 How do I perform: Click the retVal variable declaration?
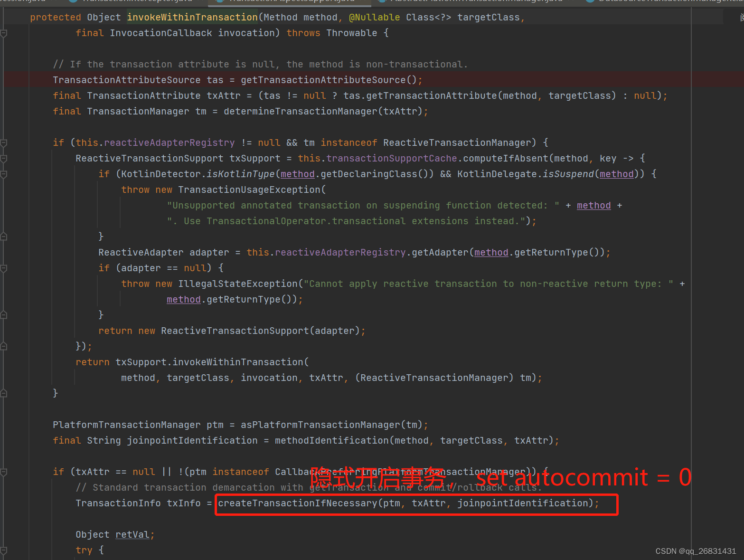pyautogui.click(x=132, y=535)
